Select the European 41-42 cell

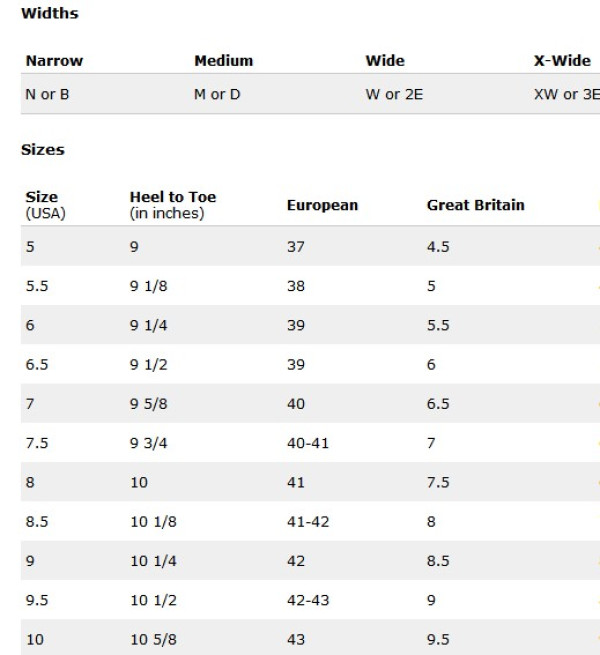308,522
